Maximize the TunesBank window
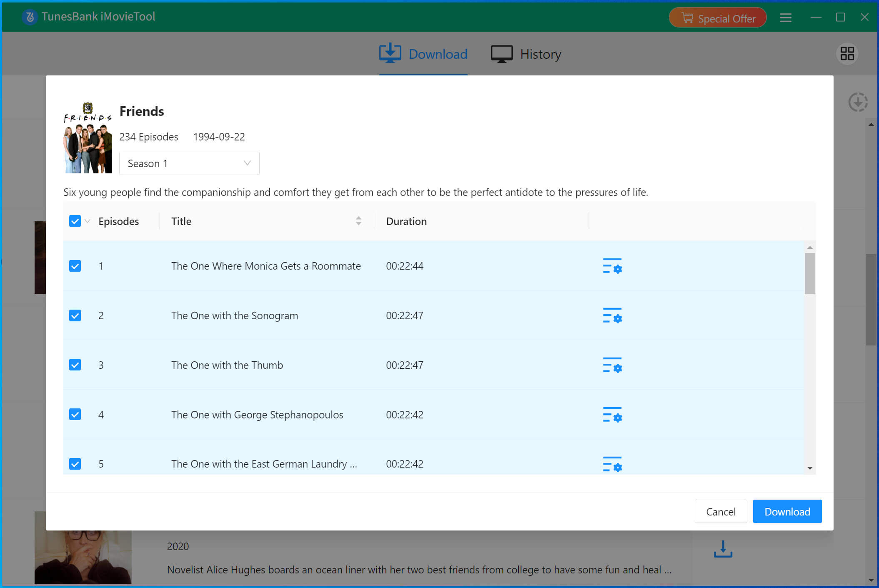Image resolution: width=879 pixels, height=588 pixels. (840, 17)
